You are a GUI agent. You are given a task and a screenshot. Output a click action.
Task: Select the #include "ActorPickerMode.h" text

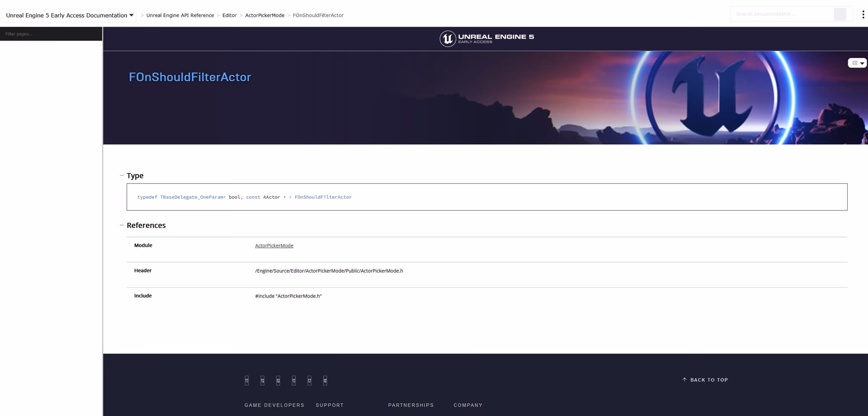[288, 296]
